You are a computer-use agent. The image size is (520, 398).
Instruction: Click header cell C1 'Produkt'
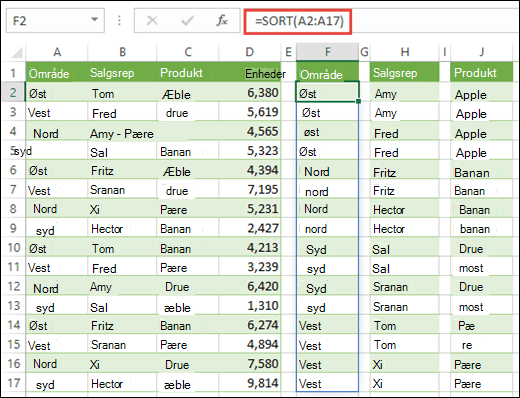(x=188, y=72)
